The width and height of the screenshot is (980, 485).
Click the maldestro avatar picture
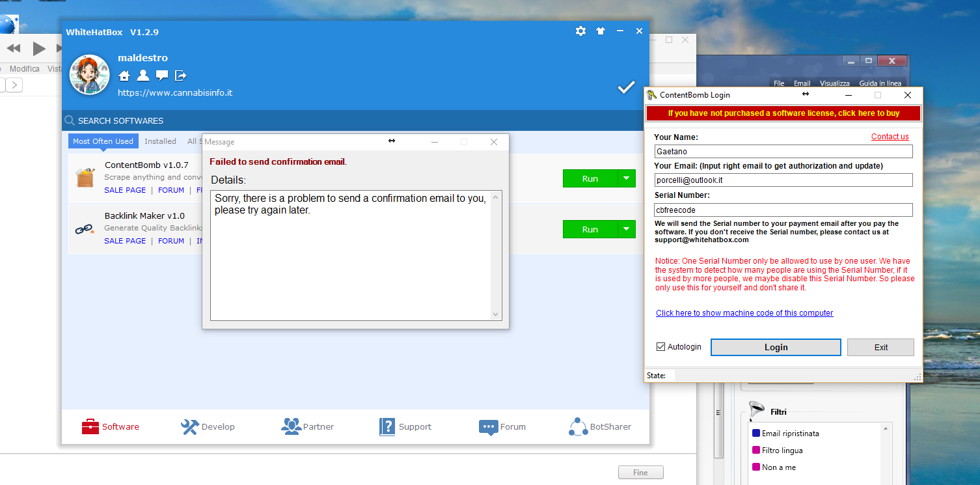coord(89,74)
